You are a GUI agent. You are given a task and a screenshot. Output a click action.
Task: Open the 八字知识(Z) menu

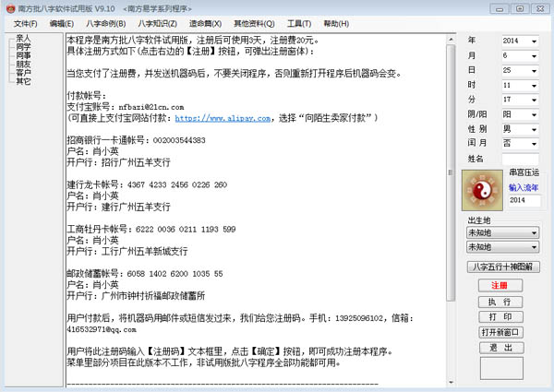[157, 24]
